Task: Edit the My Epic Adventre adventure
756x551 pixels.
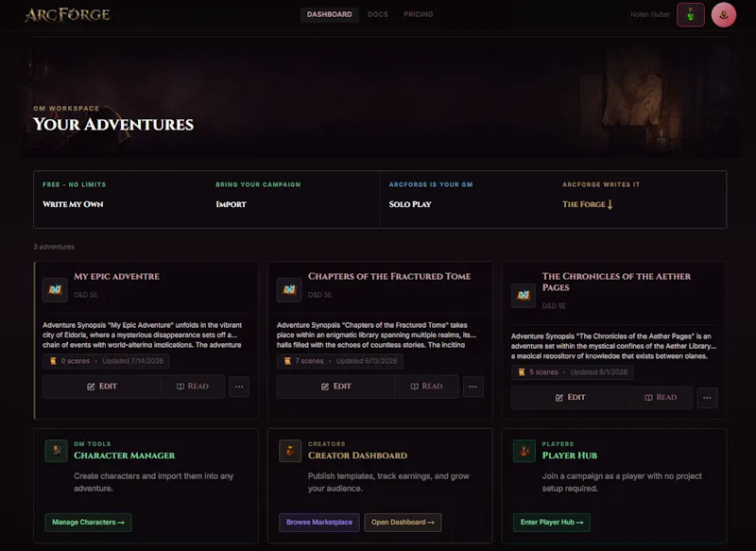Action: [102, 387]
